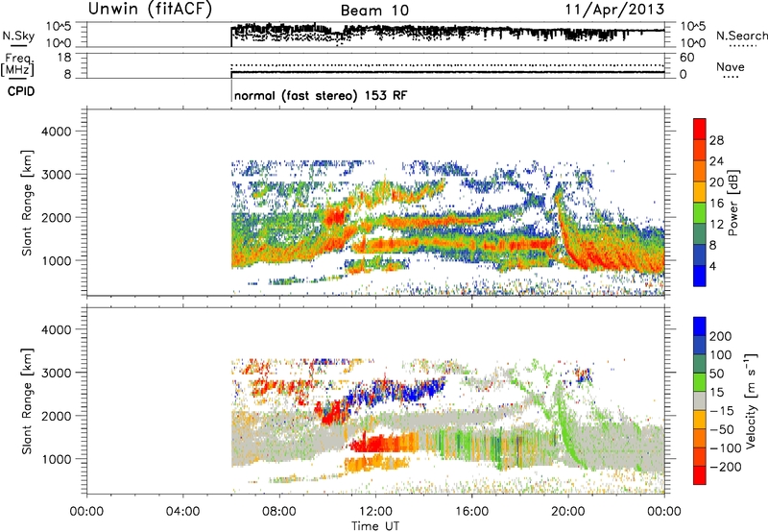Click the gray segment of the velocity colorbar
Image resolution: width=768 pixels, height=532 pixels.
(700, 401)
